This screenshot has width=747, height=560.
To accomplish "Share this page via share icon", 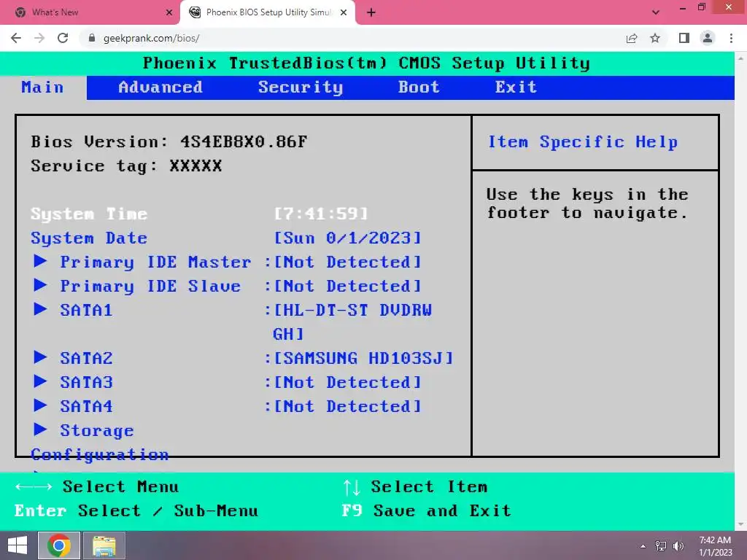I will (x=632, y=38).
